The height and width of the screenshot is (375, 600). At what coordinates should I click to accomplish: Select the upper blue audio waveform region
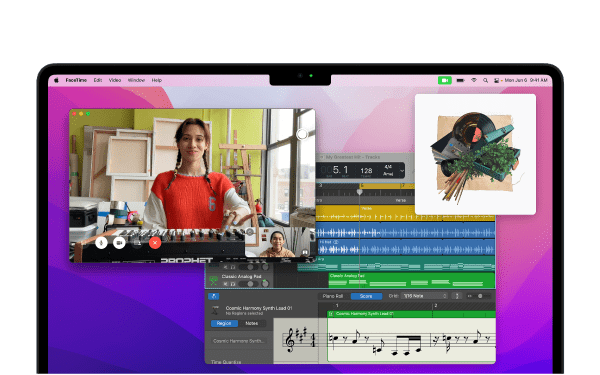[x=405, y=231]
